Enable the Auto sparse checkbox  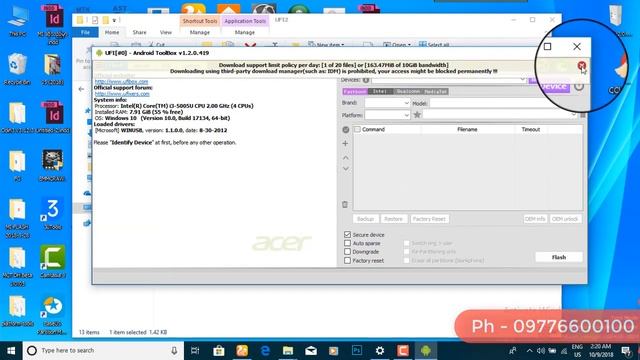coord(347,243)
